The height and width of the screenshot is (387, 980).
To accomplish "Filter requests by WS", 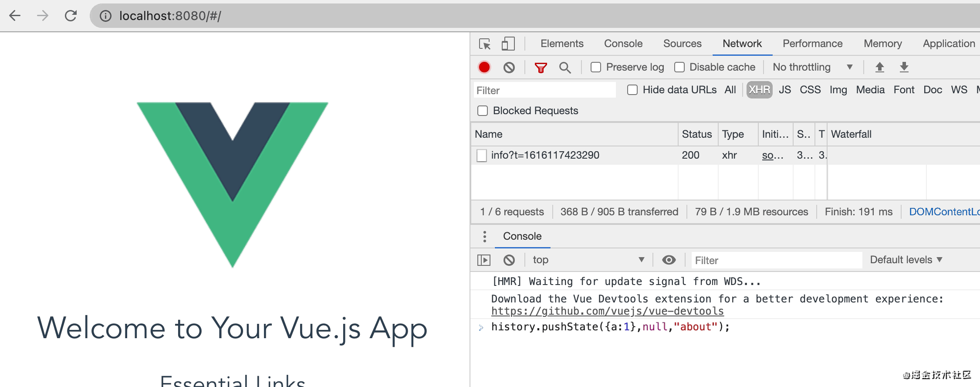I will [x=959, y=90].
